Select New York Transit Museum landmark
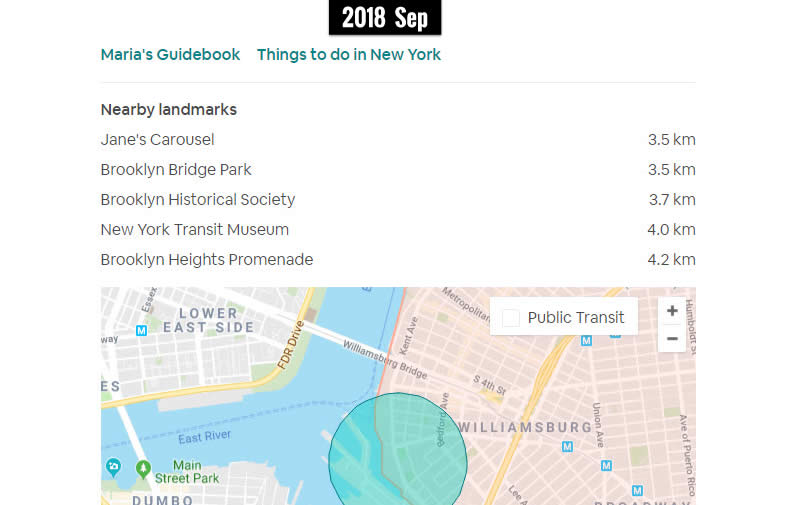The width and height of the screenshot is (798, 505). tap(194, 229)
